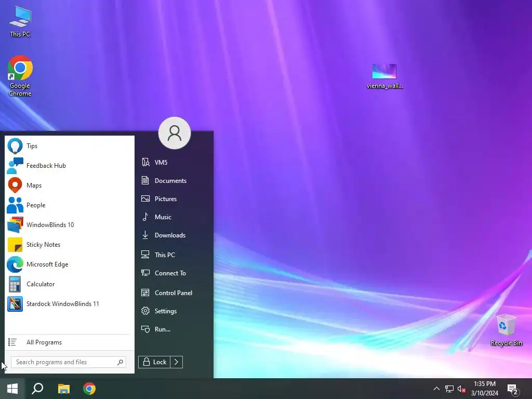Open the Run... dialog
Screen dimensions: 532x399
175,329
